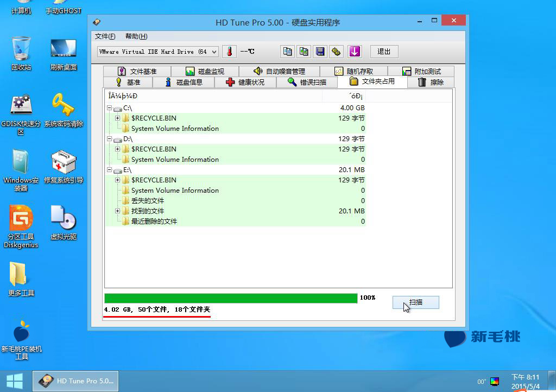
Task: Switch to the 磁盘监视 tab
Action: pos(205,71)
